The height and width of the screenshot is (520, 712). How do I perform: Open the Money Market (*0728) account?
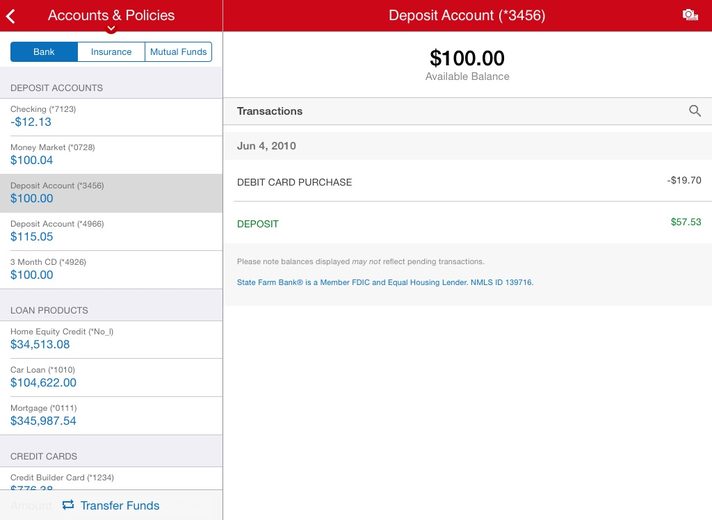click(x=111, y=155)
